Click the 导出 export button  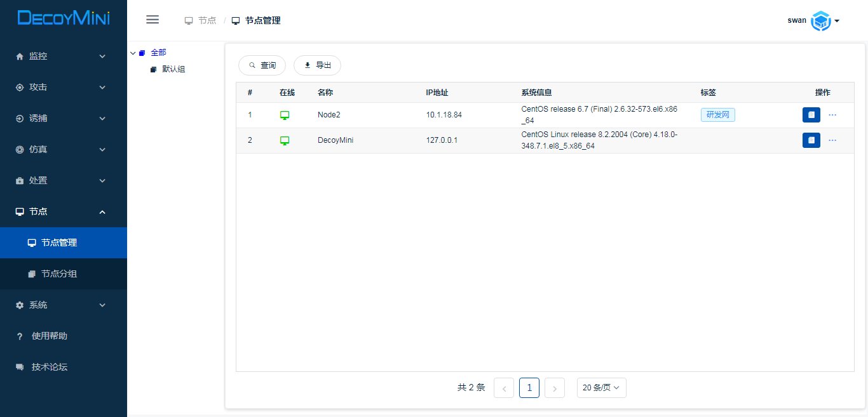coord(317,65)
